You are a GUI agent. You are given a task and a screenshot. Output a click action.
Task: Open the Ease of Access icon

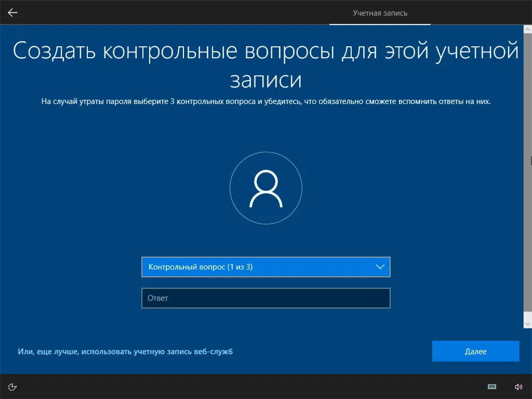12,387
